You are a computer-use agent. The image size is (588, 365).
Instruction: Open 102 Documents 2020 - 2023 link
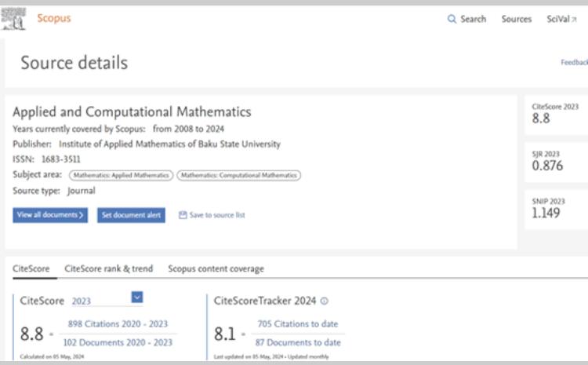point(118,342)
